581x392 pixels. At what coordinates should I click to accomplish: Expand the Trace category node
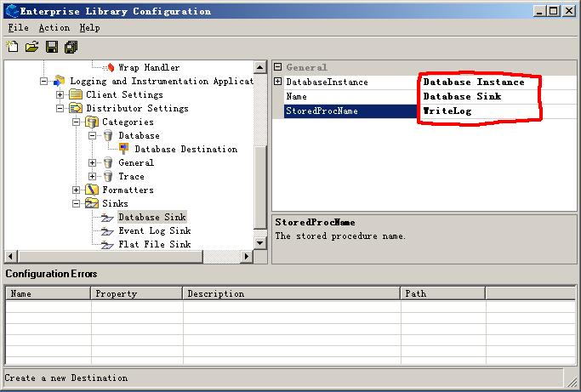click(93, 176)
